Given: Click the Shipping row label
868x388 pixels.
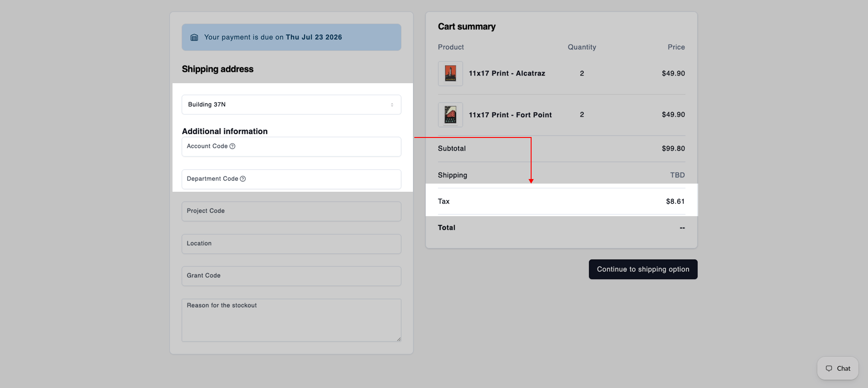Looking at the screenshot, I should [452, 175].
